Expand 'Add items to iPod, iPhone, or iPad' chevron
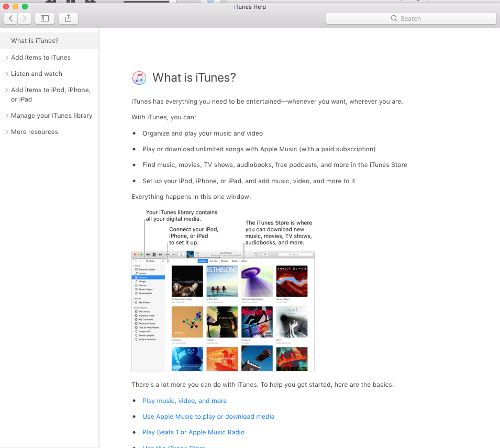Image resolution: width=500 pixels, height=448 pixels. tap(7, 90)
